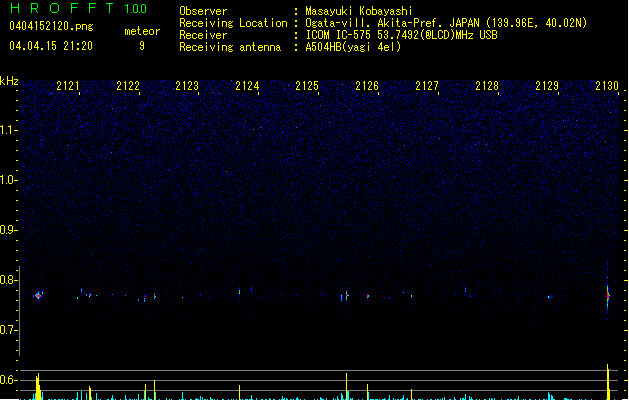Click the tall yellow power spike under 2130

[x=608, y=382]
